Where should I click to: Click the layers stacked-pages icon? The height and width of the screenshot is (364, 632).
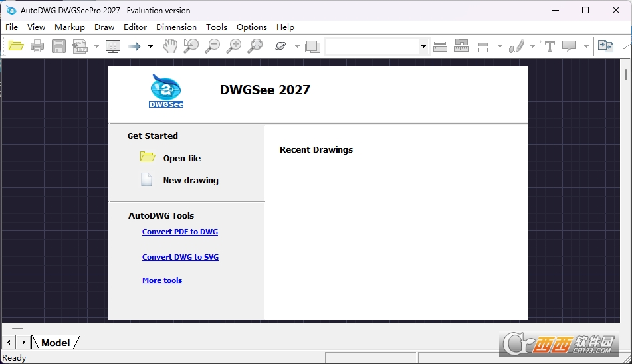pos(312,46)
